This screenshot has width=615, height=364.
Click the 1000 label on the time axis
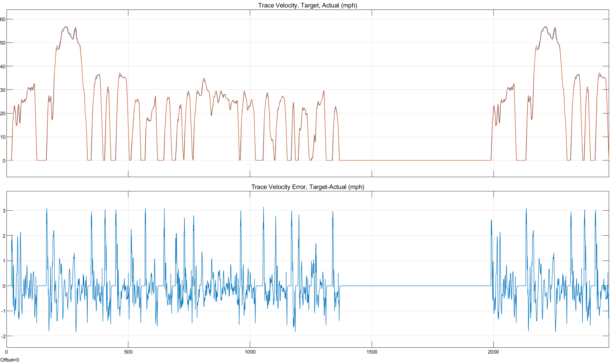pyautogui.click(x=250, y=352)
